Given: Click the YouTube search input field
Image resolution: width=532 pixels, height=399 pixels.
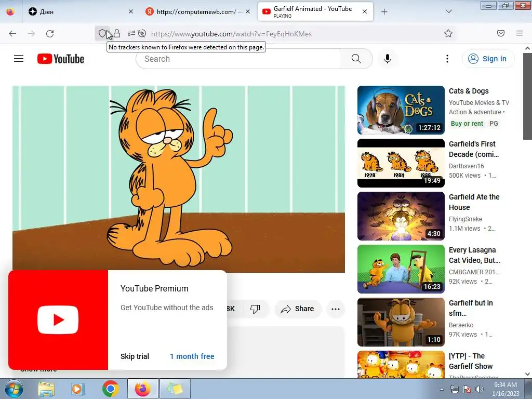Looking at the screenshot, I should [238, 59].
